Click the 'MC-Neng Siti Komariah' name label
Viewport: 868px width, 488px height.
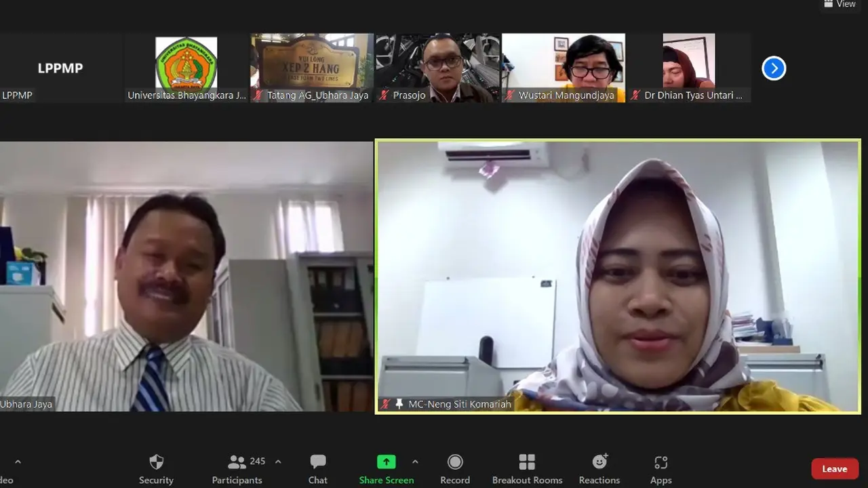tap(460, 404)
